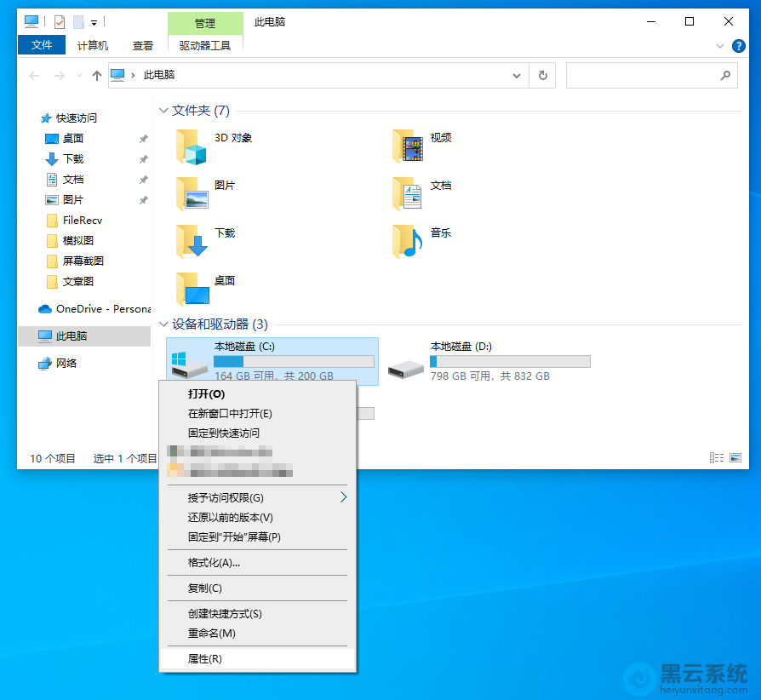Image resolution: width=761 pixels, height=700 pixels.
Task: Click the up-directory arrow button
Action: [x=97, y=75]
